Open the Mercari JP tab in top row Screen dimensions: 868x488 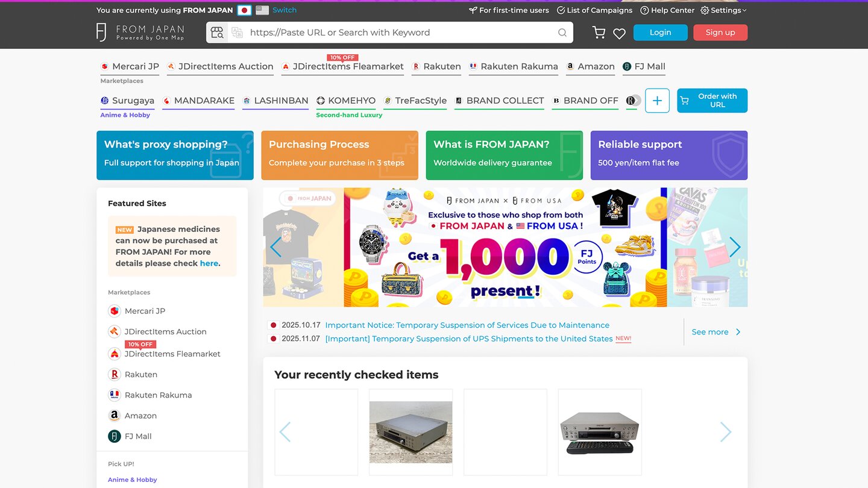(x=130, y=66)
